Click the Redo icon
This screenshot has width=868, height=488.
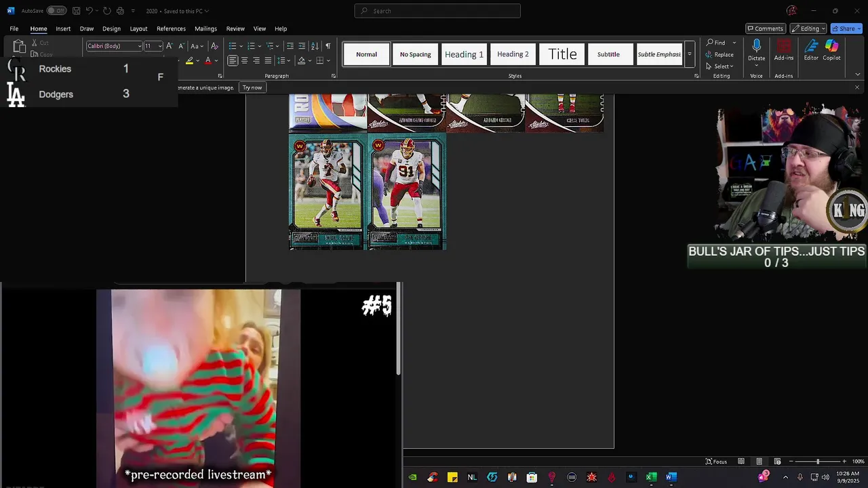coord(106,11)
